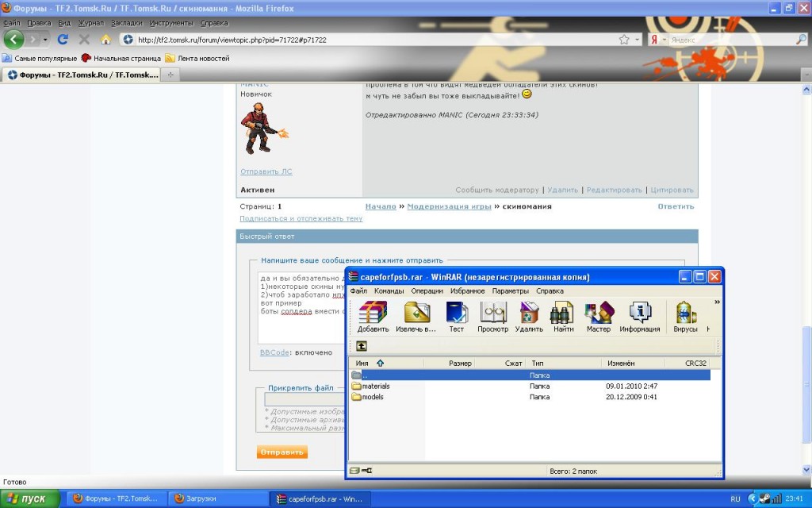Click the Ответить reply link

[x=676, y=206]
